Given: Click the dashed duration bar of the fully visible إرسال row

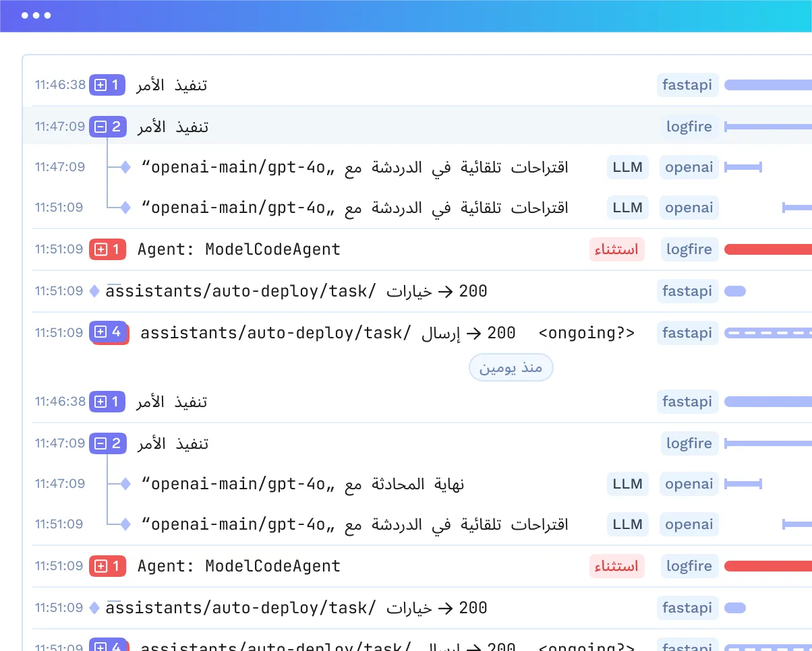Looking at the screenshot, I should coord(768,333).
